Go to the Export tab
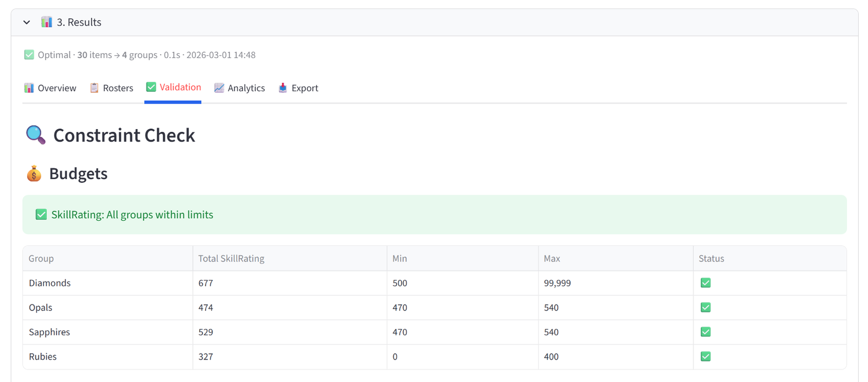The height and width of the screenshot is (382, 868). tap(298, 88)
